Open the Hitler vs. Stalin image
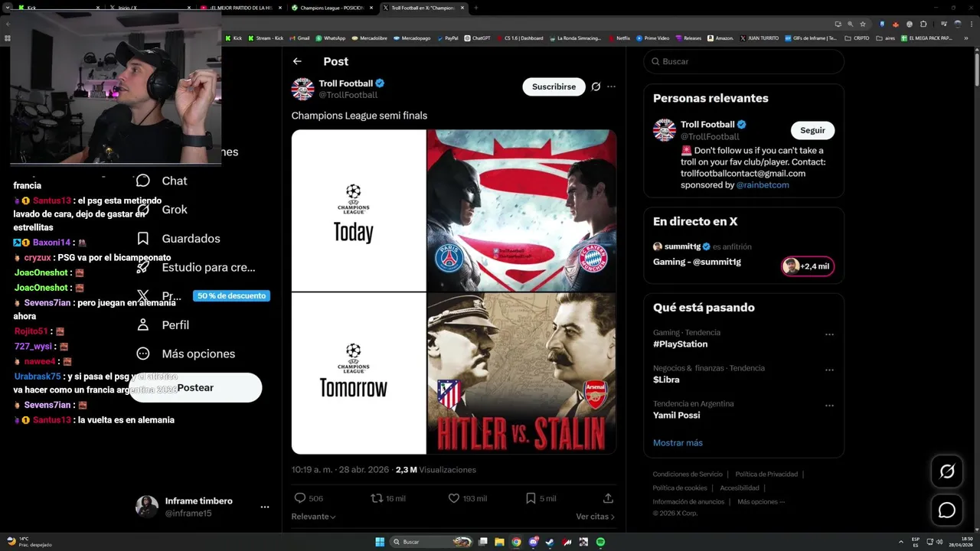Image resolution: width=980 pixels, height=551 pixels. tap(521, 373)
